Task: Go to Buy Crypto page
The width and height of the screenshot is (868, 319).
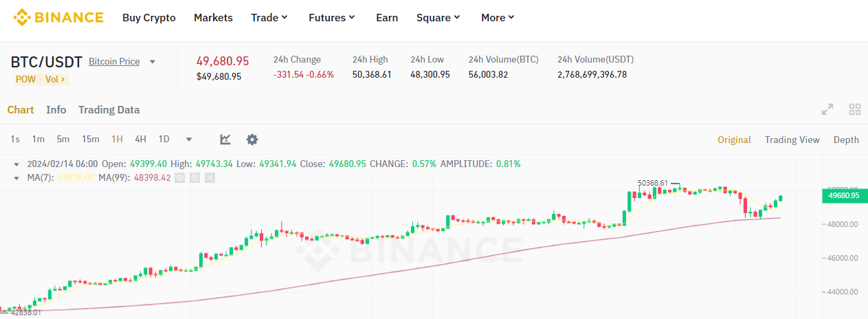Action: [149, 18]
